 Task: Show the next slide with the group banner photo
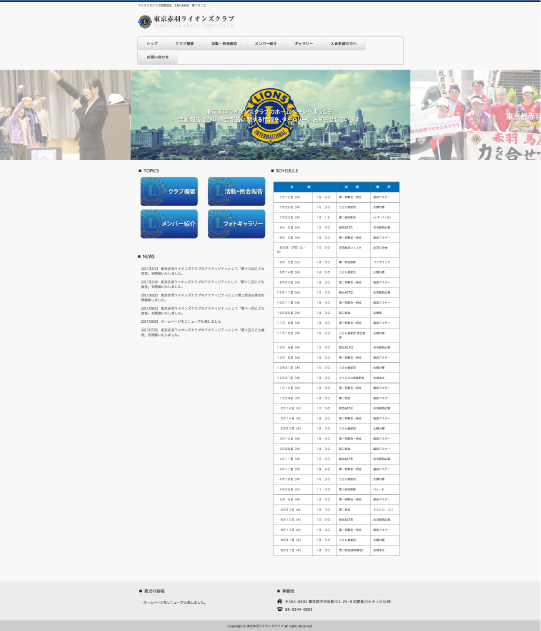tap(475, 115)
